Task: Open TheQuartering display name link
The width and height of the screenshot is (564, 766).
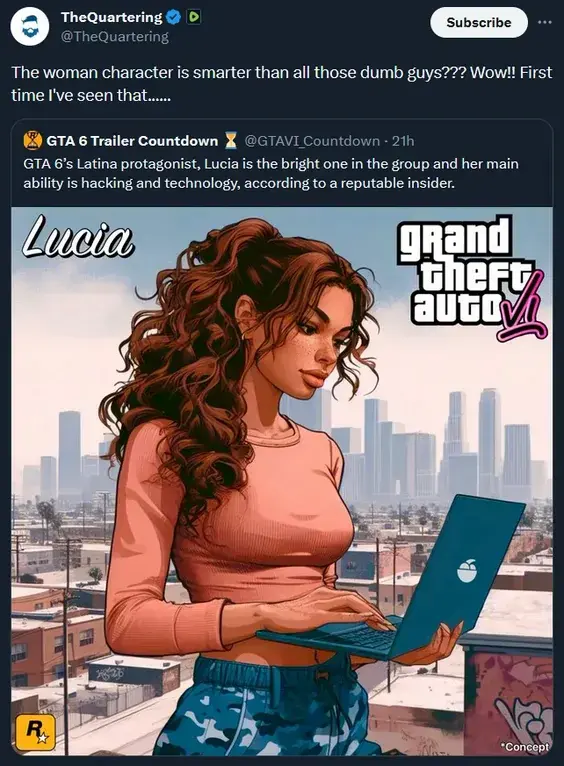Action: [111, 17]
